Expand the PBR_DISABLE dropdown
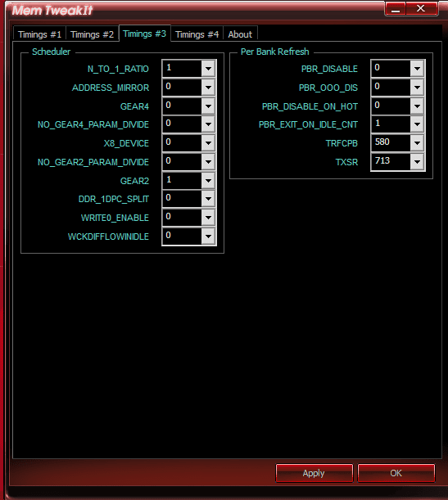The width and height of the screenshot is (448, 500). pos(417,69)
